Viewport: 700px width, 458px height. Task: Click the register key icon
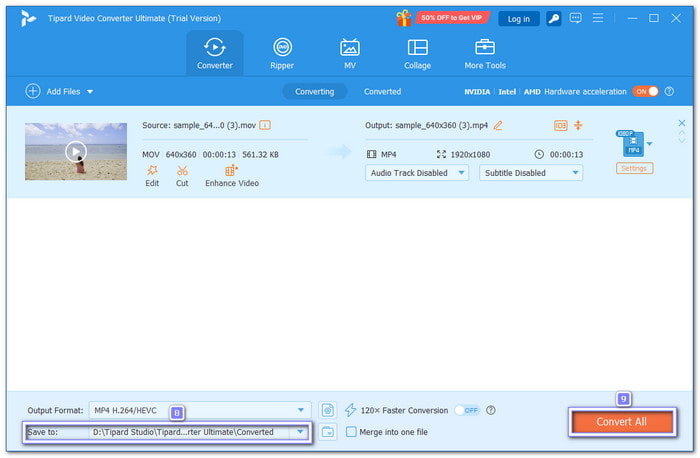click(x=554, y=18)
